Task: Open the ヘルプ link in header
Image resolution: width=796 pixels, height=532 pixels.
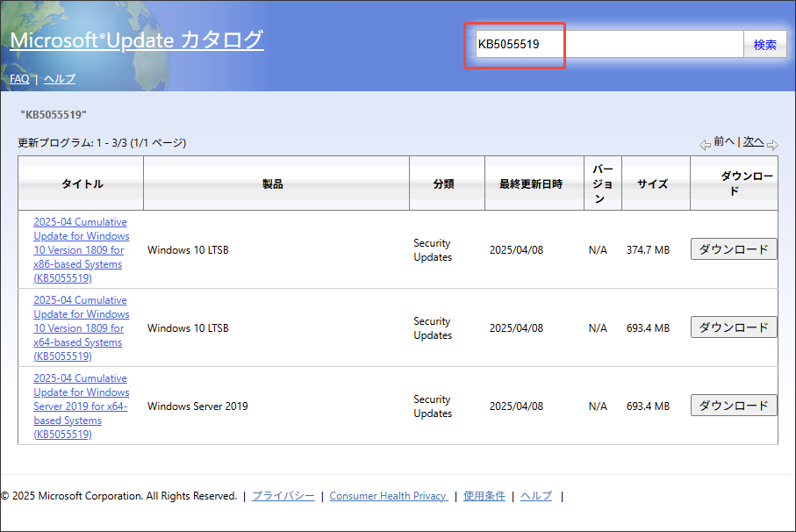Action: click(60, 79)
